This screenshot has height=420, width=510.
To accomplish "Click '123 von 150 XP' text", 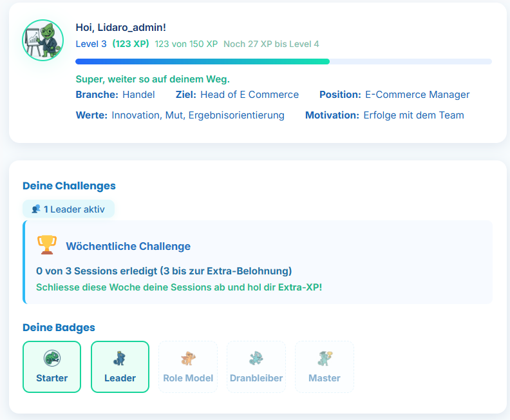I will click(186, 44).
